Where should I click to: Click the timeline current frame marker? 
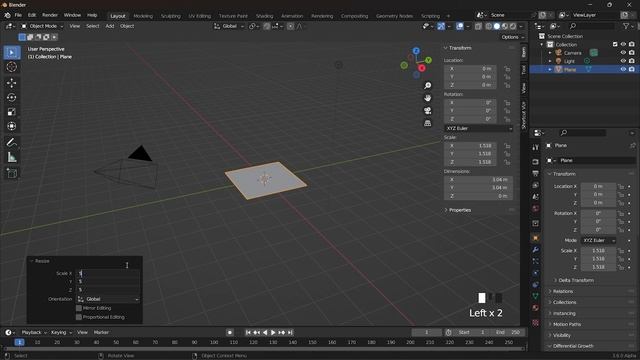coord(19,342)
